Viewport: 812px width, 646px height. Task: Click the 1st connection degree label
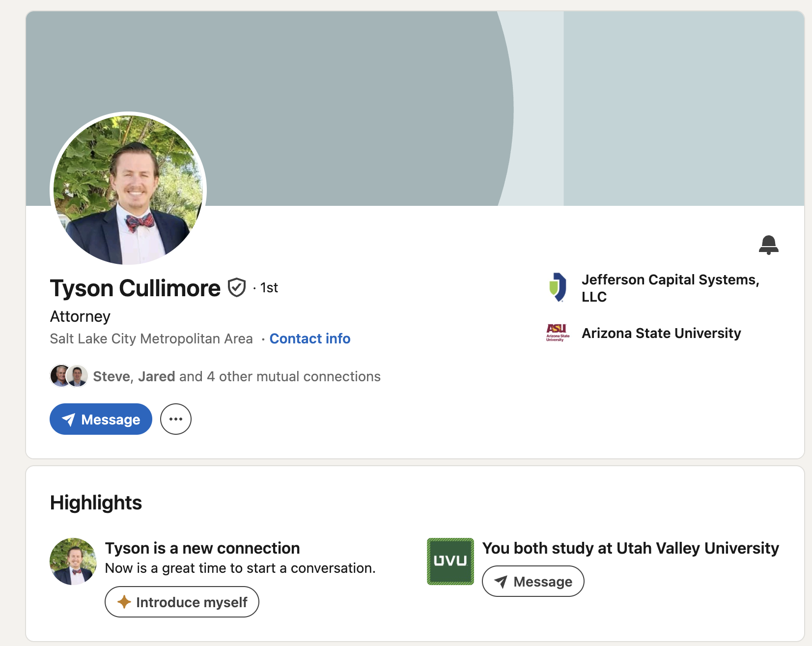coord(269,288)
